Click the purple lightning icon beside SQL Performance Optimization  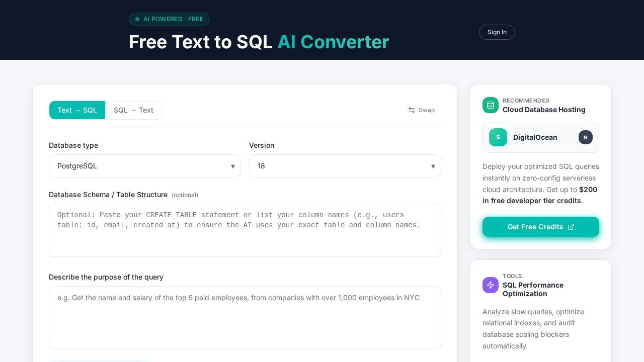pos(491,285)
